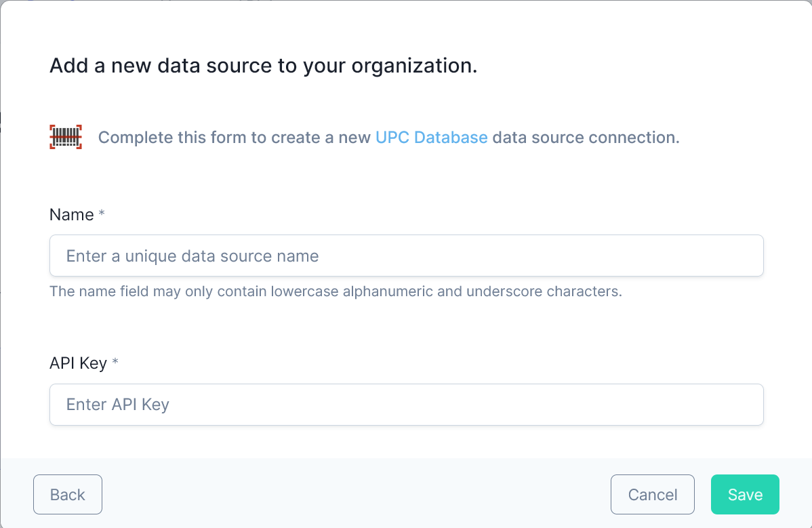This screenshot has width=812, height=528.
Task: Click the dialog title text
Action: tap(263, 65)
